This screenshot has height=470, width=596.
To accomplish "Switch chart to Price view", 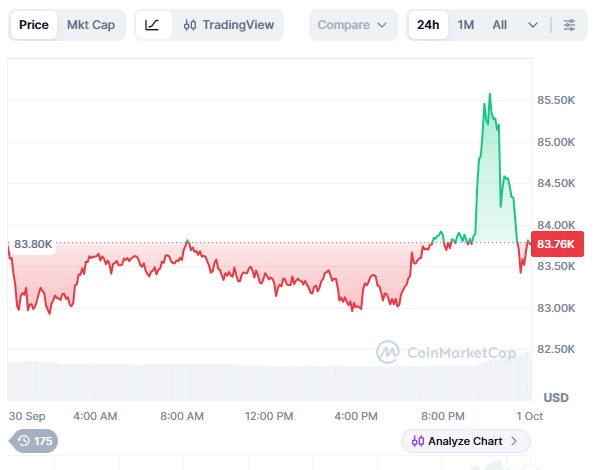I will tap(34, 25).
